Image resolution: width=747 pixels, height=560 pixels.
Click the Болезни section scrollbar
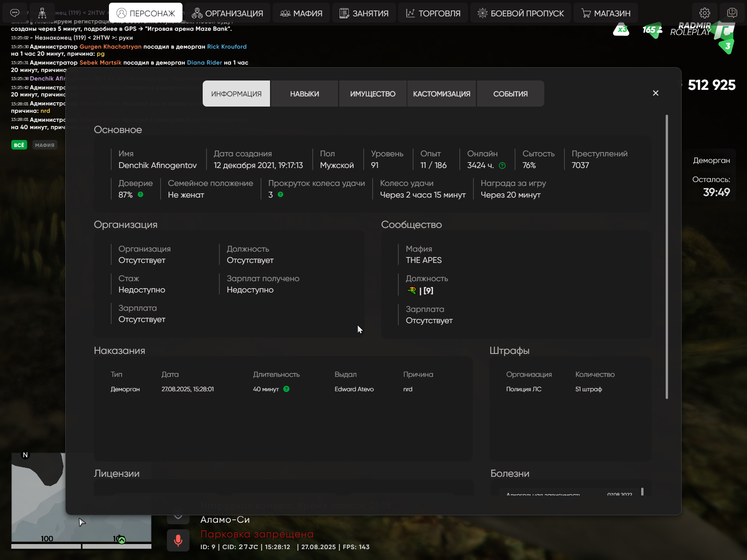click(642, 492)
